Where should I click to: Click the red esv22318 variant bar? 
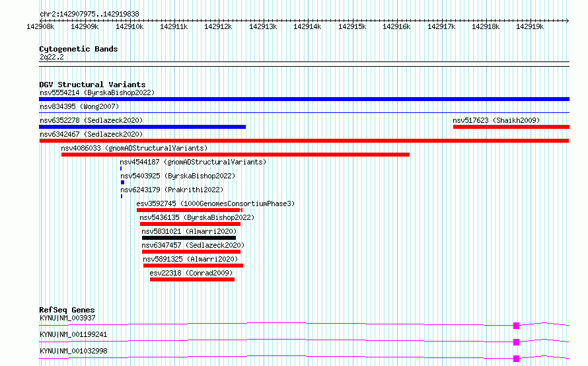point(192,279)
